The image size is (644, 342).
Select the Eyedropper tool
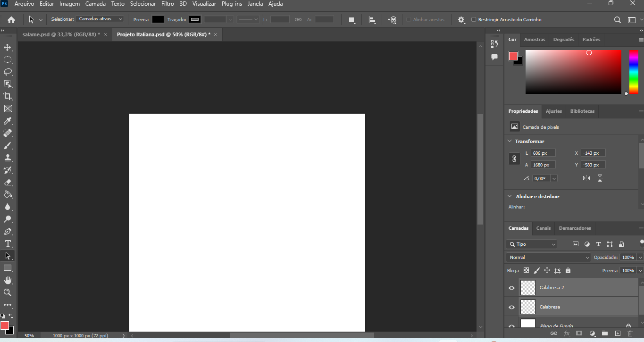(8, 121)
